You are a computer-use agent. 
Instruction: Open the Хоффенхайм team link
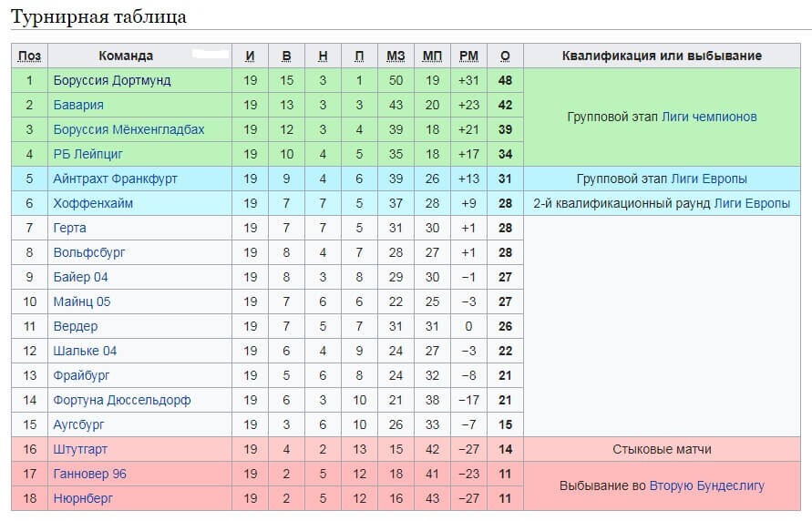(x=93, y=203)
